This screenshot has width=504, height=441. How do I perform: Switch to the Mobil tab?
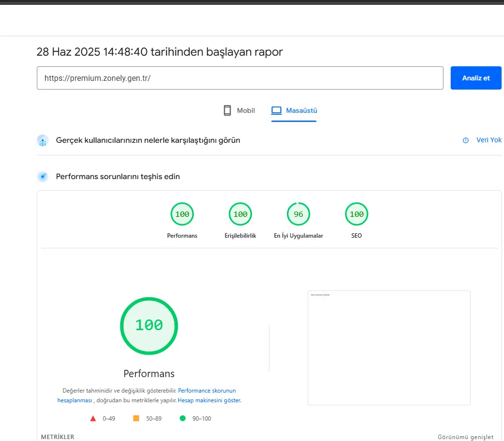coord(239,110)
